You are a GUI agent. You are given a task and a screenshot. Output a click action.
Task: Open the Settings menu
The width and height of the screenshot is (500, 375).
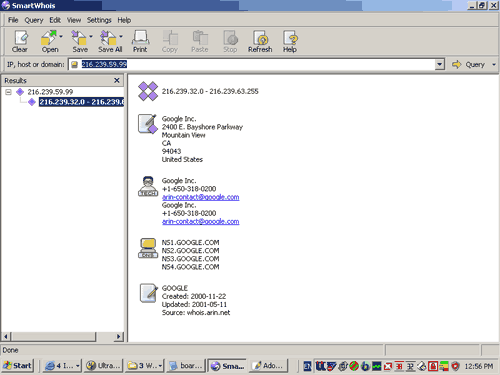[99, 20]
